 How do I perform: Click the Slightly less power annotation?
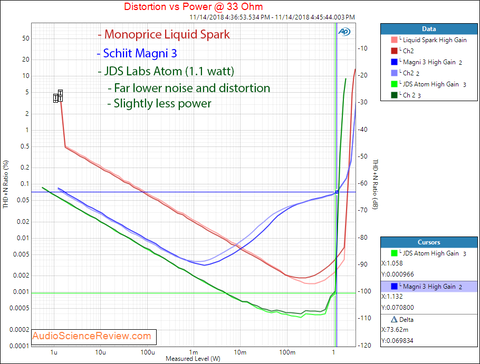tap(159, 103)
